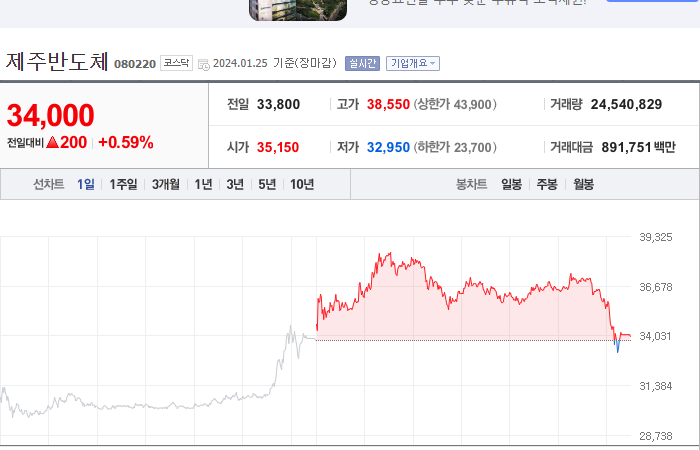Click the 31,384 chart axis label
700x450 pixels.
[656, 386]
